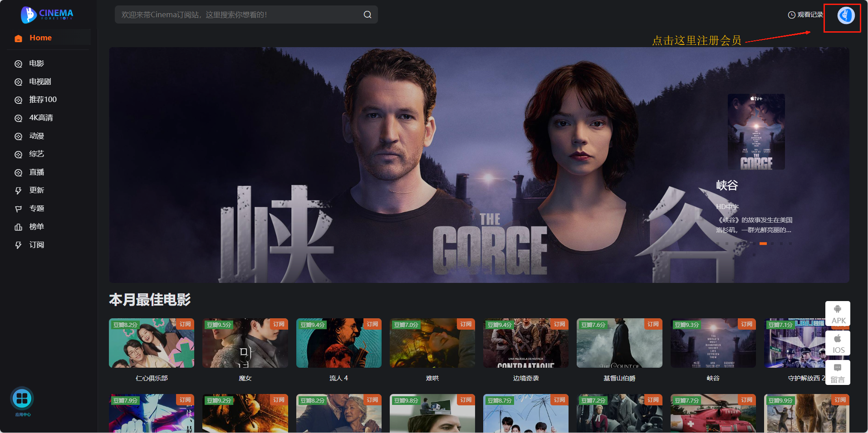Viewport: 868px width, 433px height.
Task: Click 订阅 tag on 魔女 card
Action: pos(279,324)
